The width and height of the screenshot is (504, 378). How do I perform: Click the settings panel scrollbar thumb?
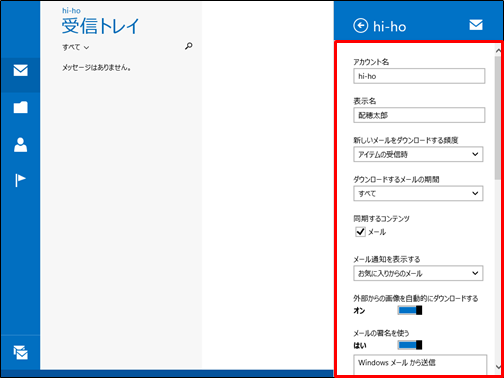(x=498, y=118)
